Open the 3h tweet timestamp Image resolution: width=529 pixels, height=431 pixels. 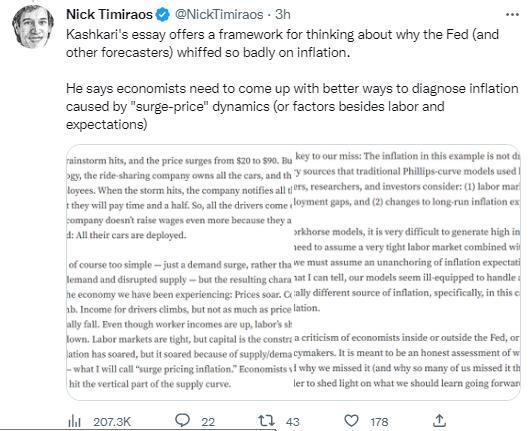[x=283, y=15]
